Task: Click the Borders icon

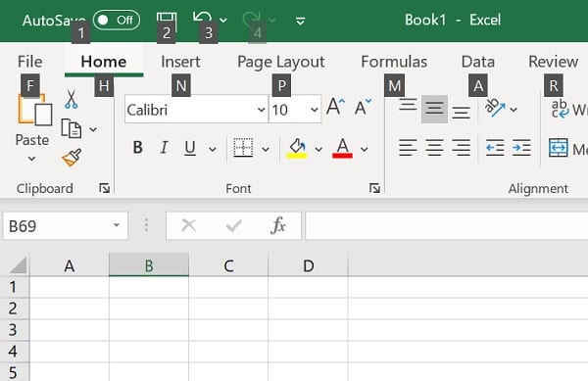Action: pos(243,148)
